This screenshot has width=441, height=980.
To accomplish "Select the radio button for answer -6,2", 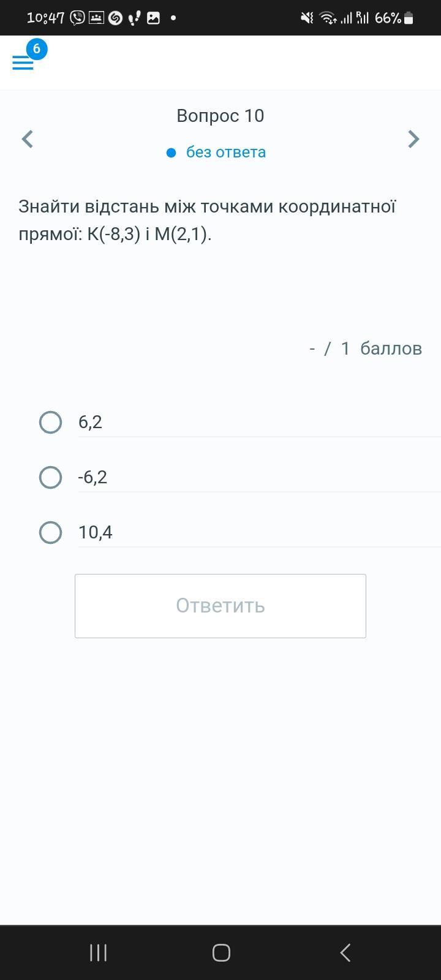I will (50, 477).
